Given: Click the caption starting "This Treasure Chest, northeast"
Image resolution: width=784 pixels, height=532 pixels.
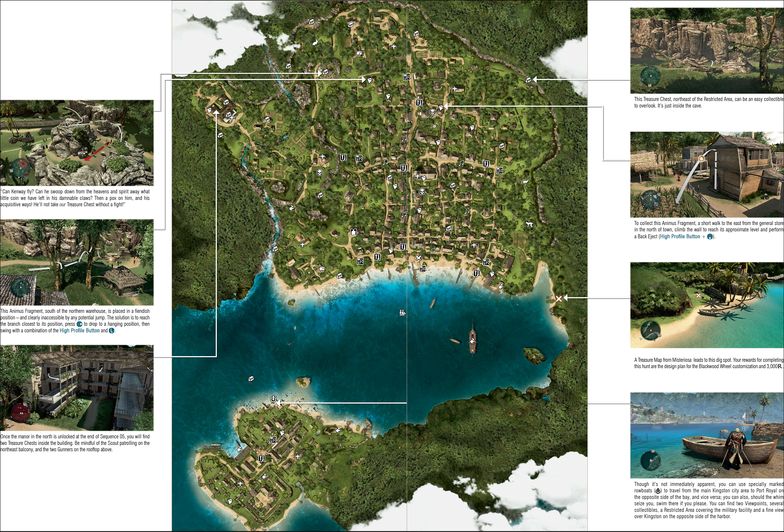Looking at the screenshot, I should point(709,103).
